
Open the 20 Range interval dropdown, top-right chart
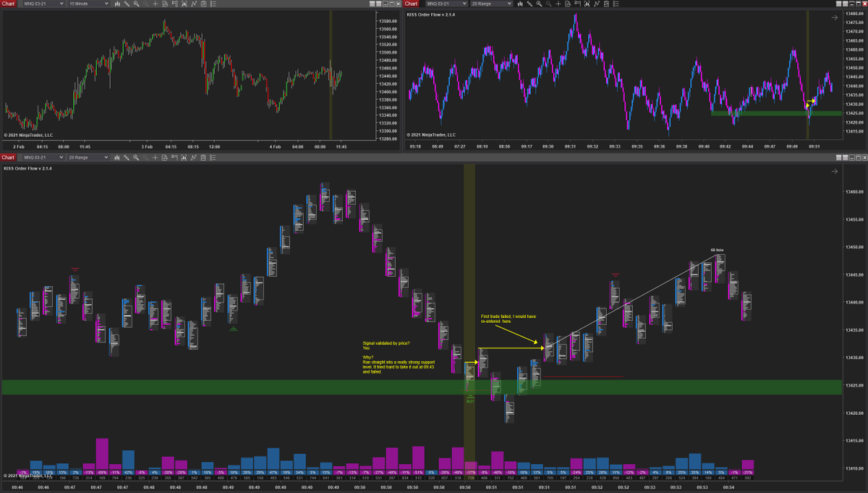point(492,4)
